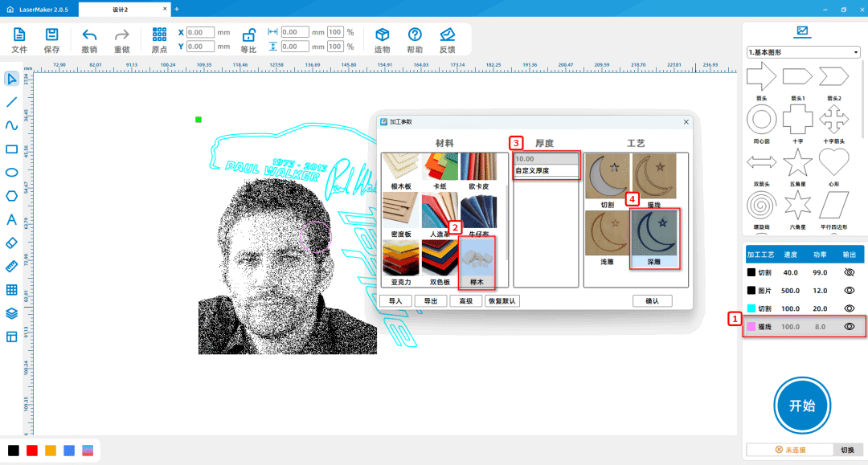
Task: Open the 基本图形 shape library dropdown
Action: (804, 52)
